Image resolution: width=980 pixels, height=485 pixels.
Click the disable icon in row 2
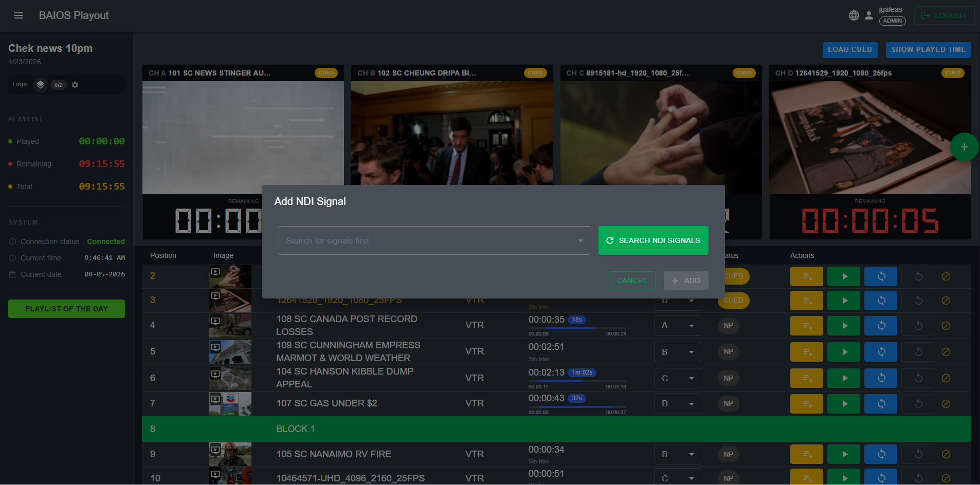(x=946, y=276)
